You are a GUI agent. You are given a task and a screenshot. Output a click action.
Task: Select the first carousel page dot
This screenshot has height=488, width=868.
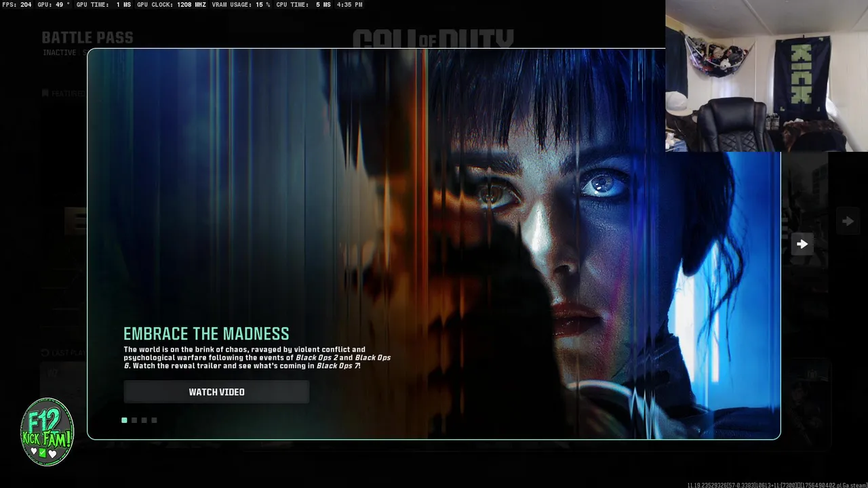[x=124, y=420]
